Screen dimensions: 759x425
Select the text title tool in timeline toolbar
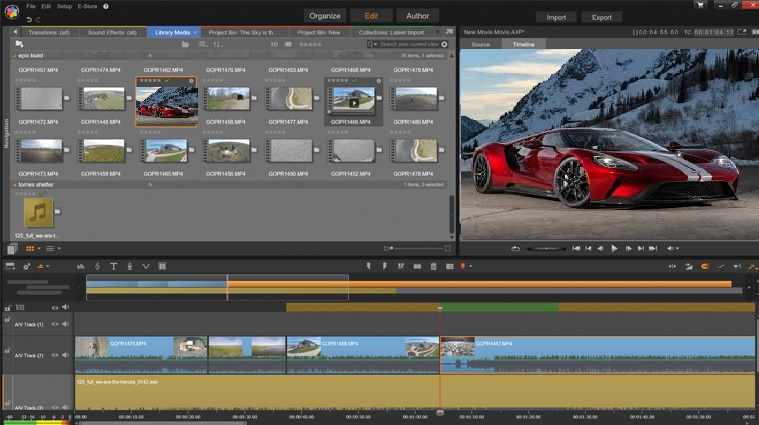point(113,266)
